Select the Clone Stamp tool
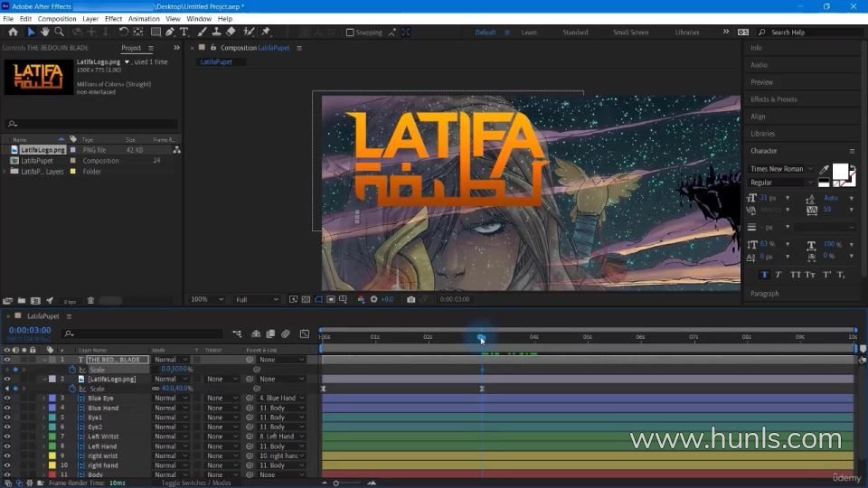The height and width of the screenshot is (488, 868). point(216,33)
